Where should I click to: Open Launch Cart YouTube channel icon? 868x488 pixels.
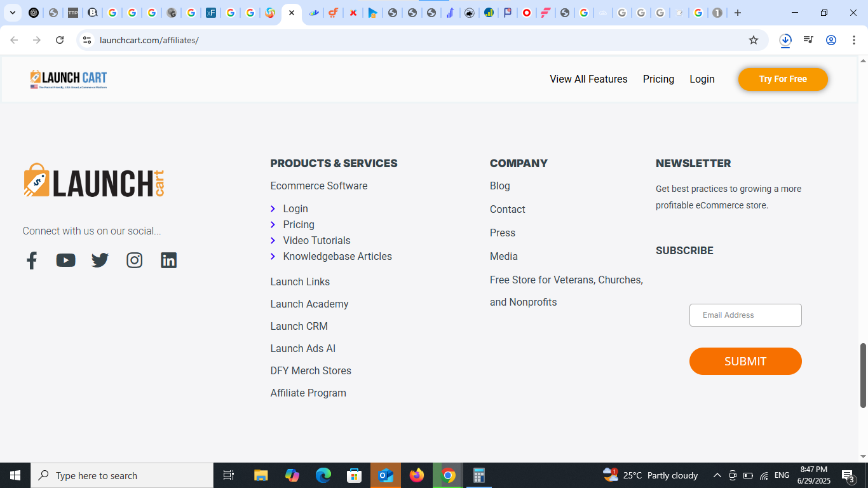(x=65, y=261)
